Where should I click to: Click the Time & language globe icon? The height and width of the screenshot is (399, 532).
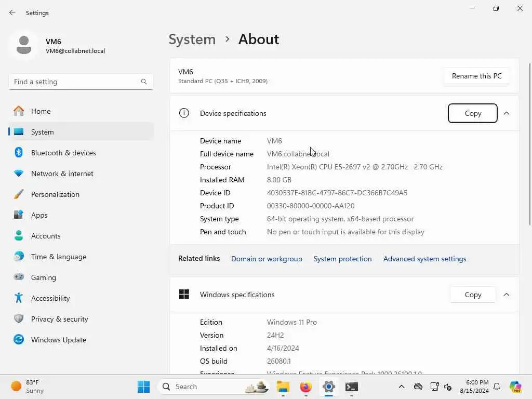point(19,256)
